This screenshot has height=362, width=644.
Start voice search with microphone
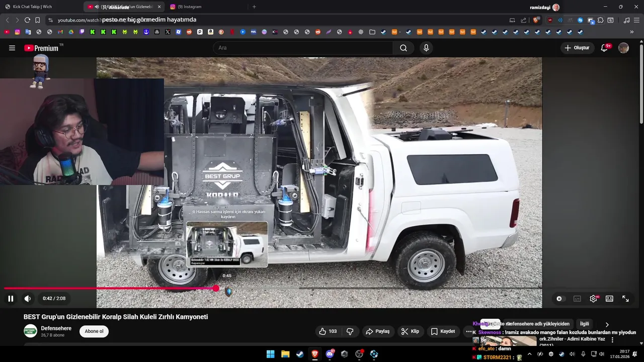pyautogui.click(x=426, y=48)
